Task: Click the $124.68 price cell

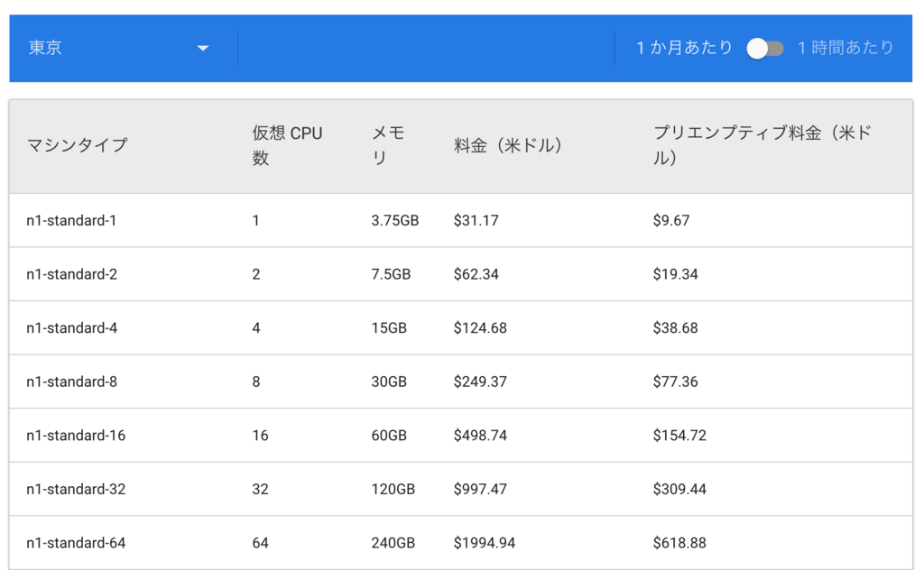Action: point(480,328)
